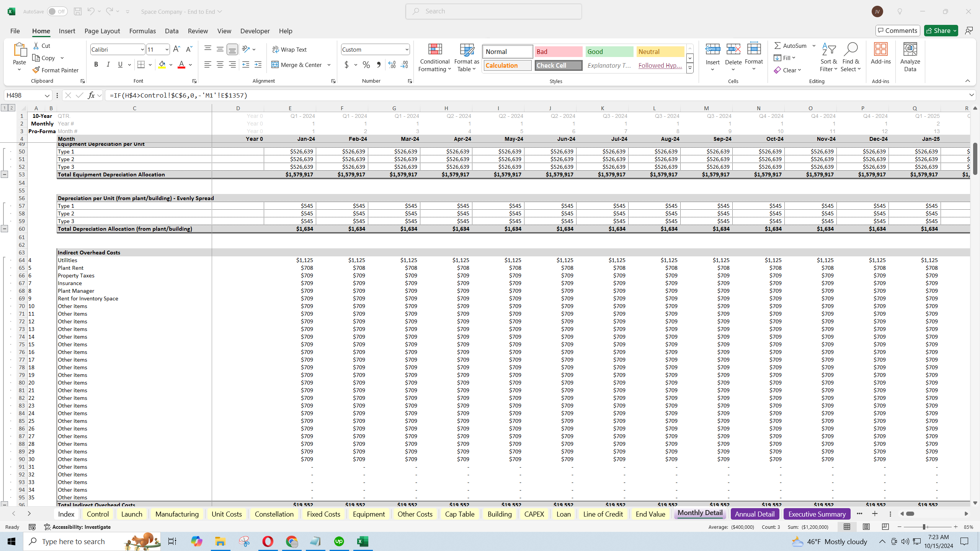Apply Underline formatting
Screen dimensions: 980x551
pos(120,65)
